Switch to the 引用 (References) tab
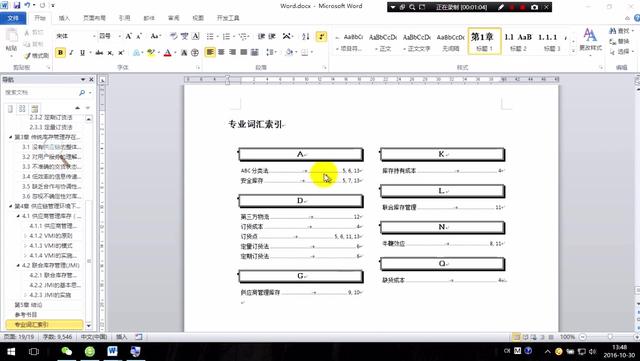The height and width of the screenshot is (361, 640). (x=124, y=18)
